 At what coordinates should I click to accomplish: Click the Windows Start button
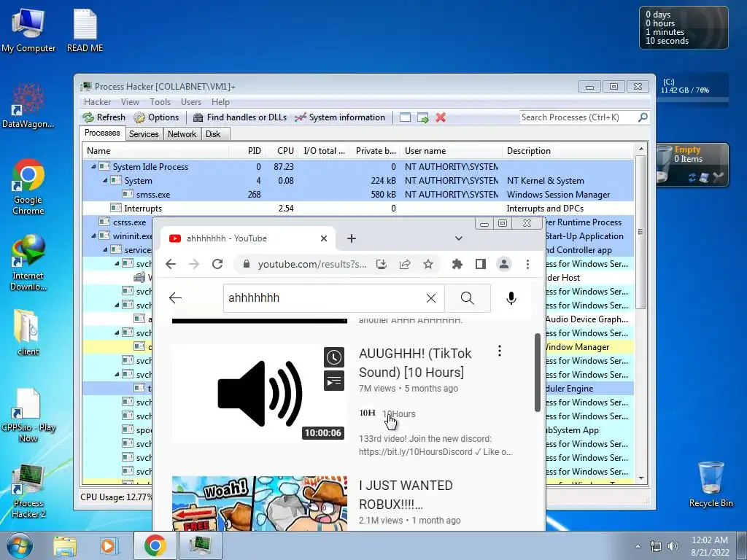(x=19, y=545)
